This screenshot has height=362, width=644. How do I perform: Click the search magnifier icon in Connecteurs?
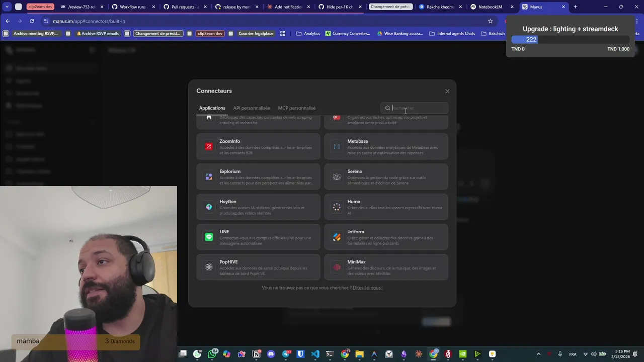tap(387, 108)
